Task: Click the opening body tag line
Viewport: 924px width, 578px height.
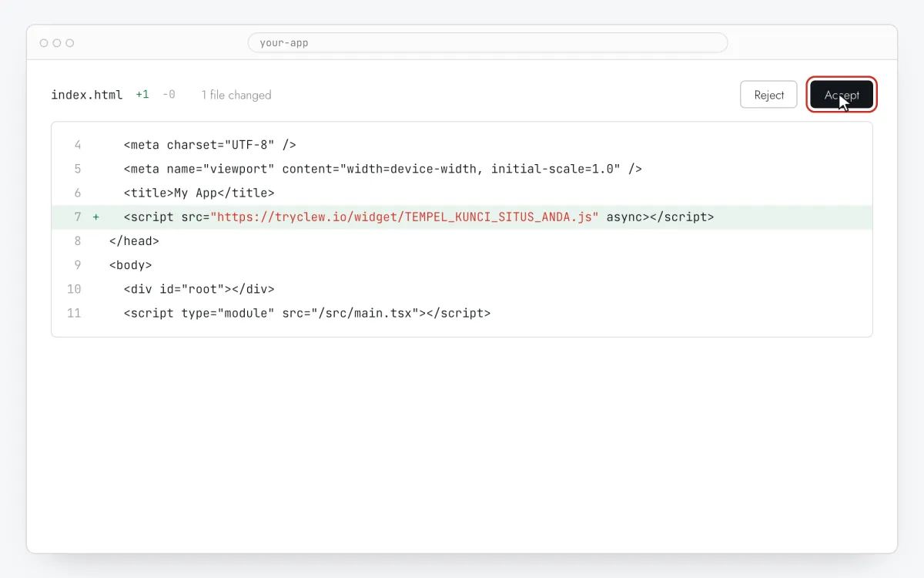Action: click(x=131, y=265)
